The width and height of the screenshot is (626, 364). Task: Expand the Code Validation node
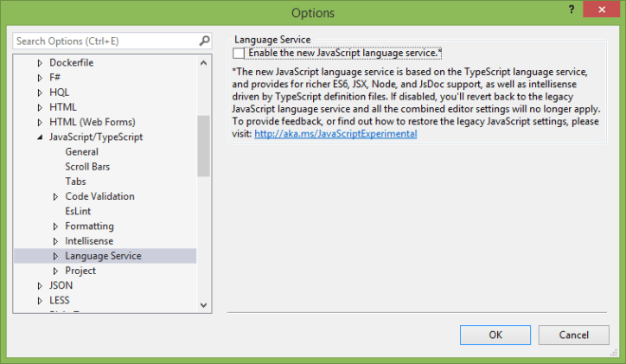click(x=55, y=197)
